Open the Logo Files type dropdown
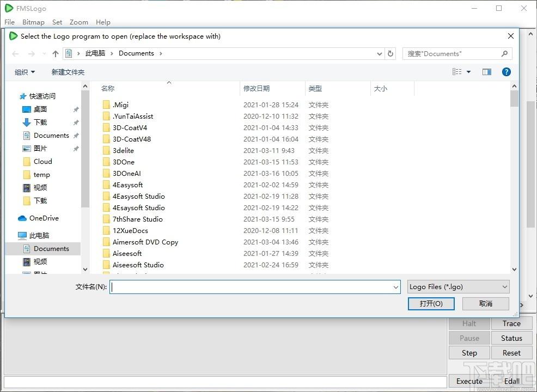 click(458, 287)
